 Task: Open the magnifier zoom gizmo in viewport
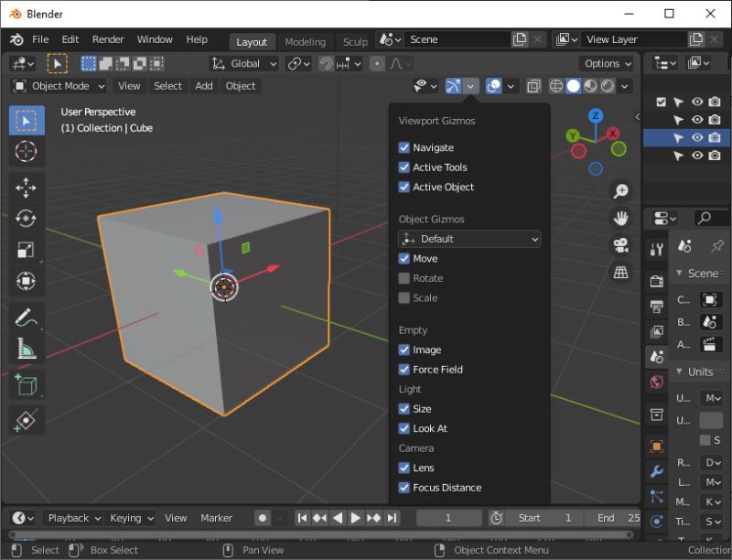pos(620,190)
